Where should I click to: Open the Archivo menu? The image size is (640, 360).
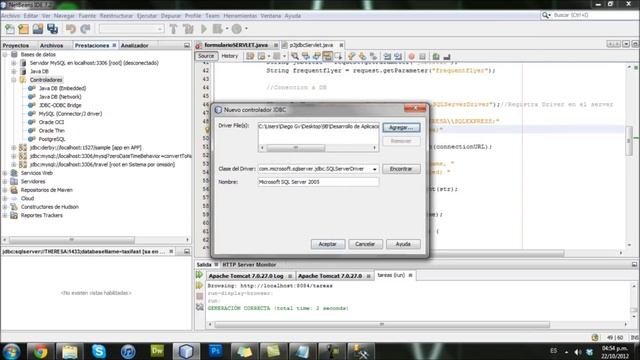click(11, 16)
